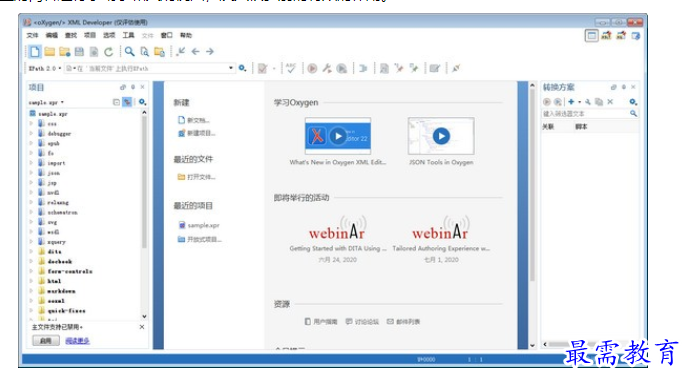687x384 pixels.
Task: Expand the css folder
Action: pyautogui.click(x=31, y=124)
